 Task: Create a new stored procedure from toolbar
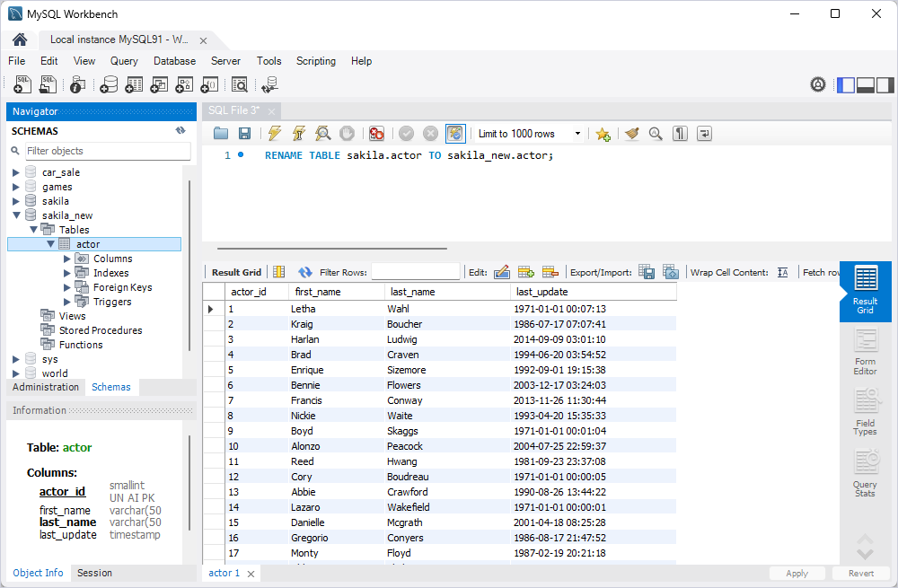[x=184, y=84]
